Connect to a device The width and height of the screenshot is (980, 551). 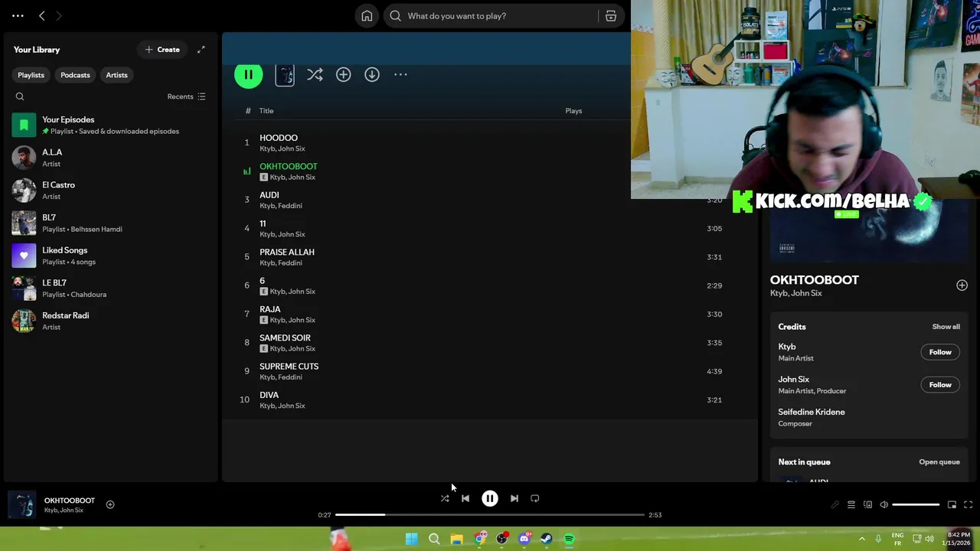(x=867, y=505)
